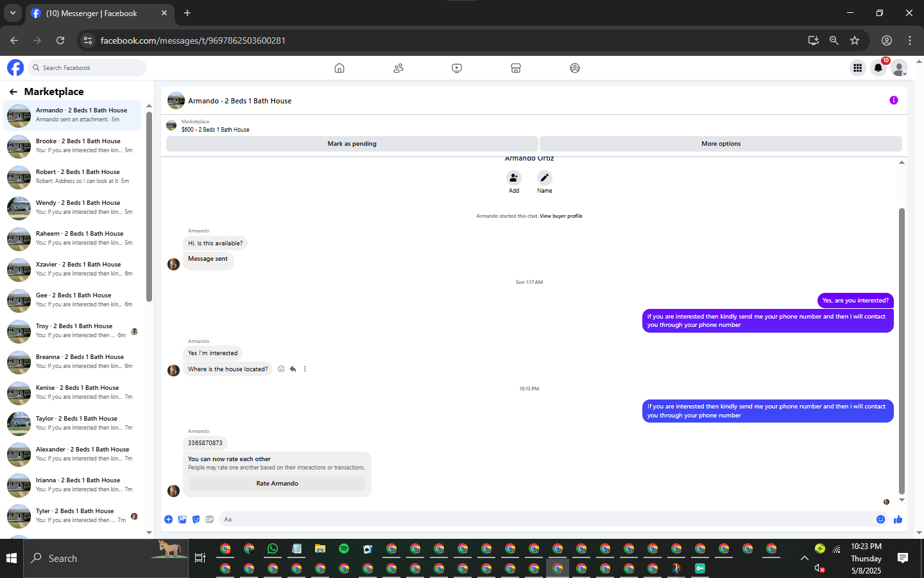Select the Taylor conversation
The height and width of the screenshot is (578, 924).
(x=73, y=423)
